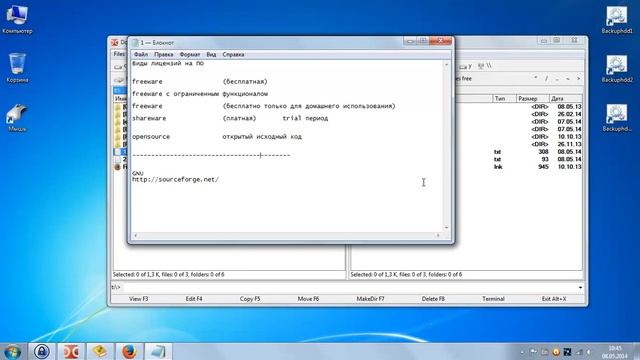640x360 pixels.
Task: Select the DIR row dated 26.11.13
Action: point(467,144)
